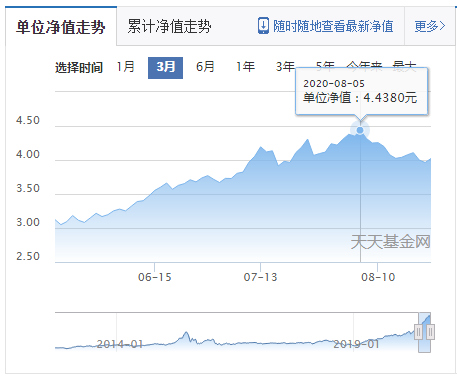
Task: Select the 3年 time range
Action: point(285,67)
